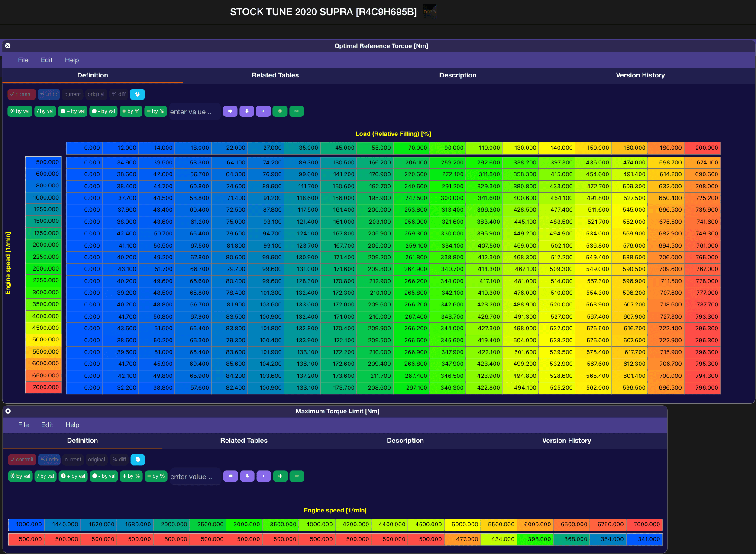Click green plus icon button in Optimal Reference Torque
The image size is (756, 554).
click(280, 111)
